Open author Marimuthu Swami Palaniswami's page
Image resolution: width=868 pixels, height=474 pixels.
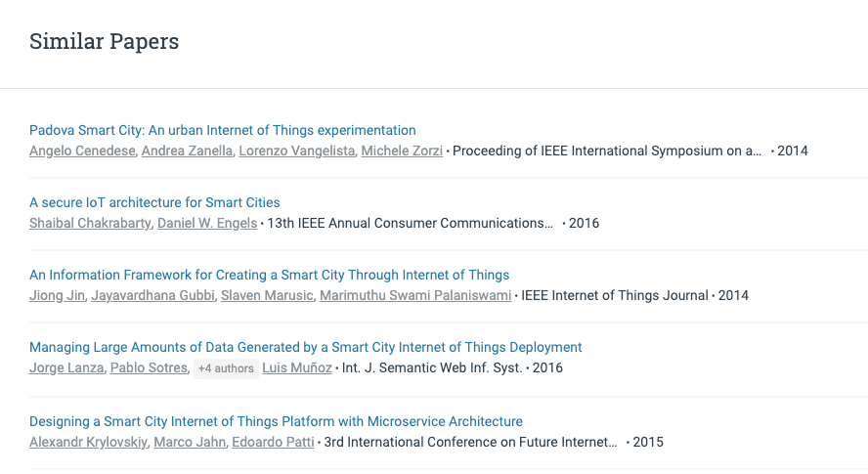(x=415, y=296)
